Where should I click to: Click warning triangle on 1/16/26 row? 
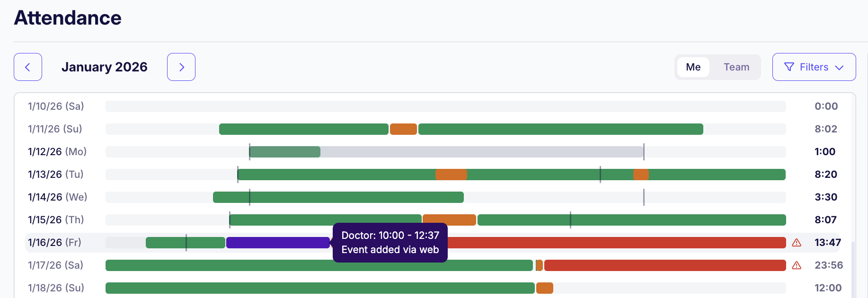pyautogui.click(x=797, y=243)
